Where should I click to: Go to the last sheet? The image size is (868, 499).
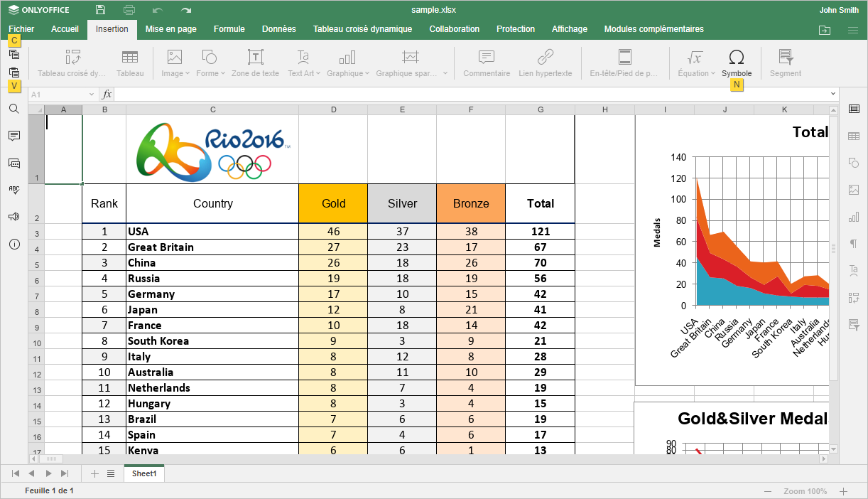(x=65, y=473)
